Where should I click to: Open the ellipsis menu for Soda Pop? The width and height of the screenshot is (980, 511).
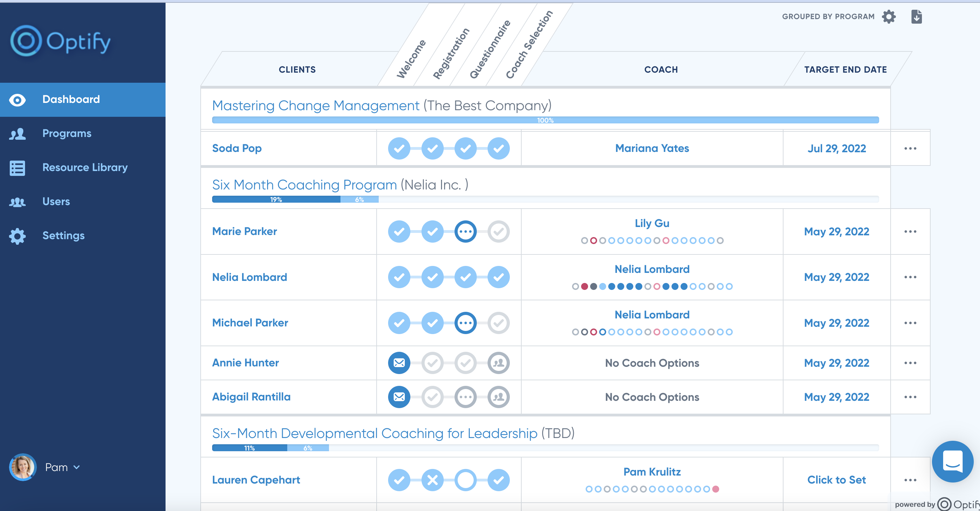coord(910,148)
